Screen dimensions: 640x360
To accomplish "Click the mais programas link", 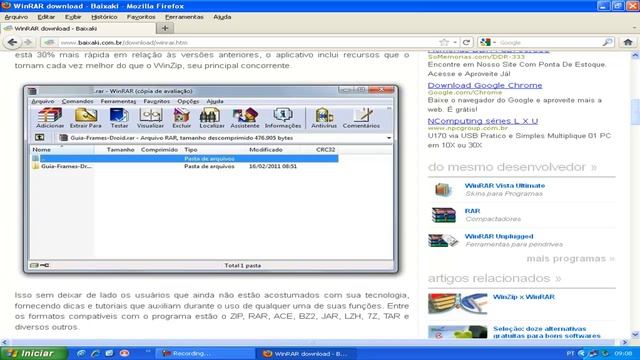I will [x=570, y=258].
